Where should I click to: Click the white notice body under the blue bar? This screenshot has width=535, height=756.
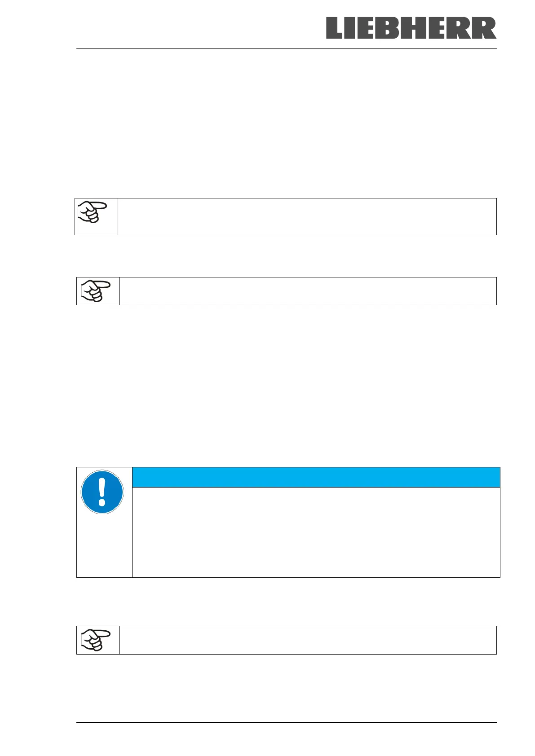click(x=316, y=532)
